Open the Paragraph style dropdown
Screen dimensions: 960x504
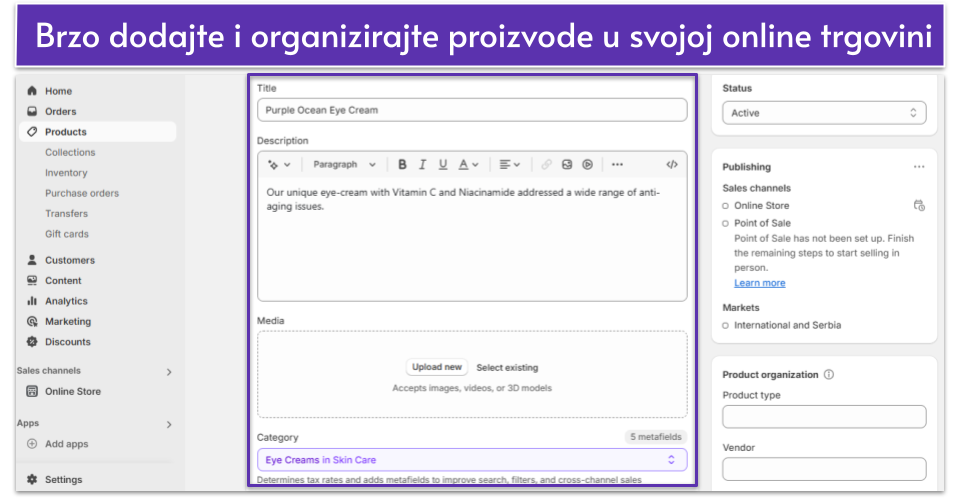point(344,164)
